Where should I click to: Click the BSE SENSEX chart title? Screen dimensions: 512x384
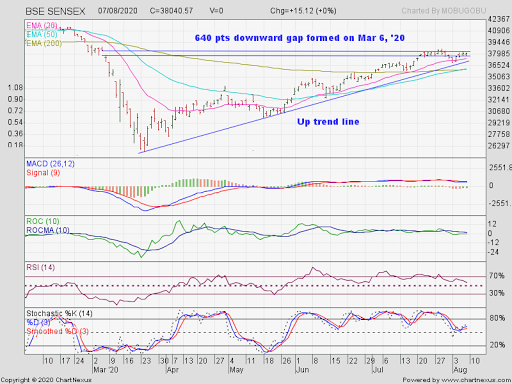[55, 11]
